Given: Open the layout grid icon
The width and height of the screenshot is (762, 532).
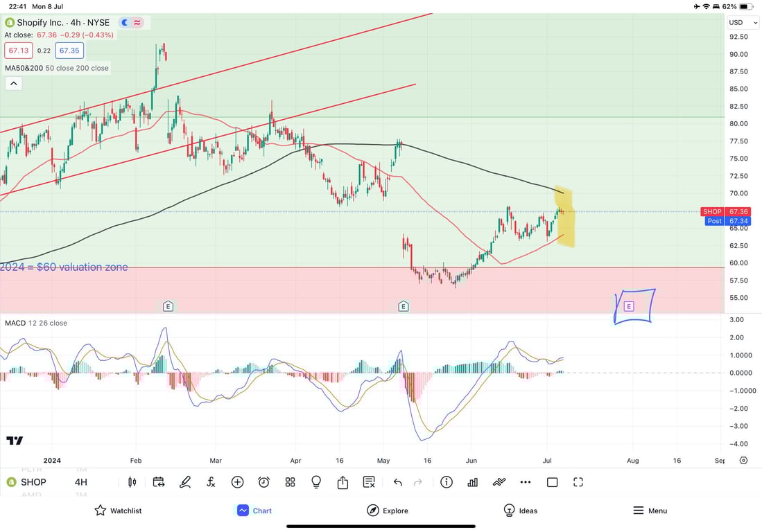Looking at the screenshot, I should pos(290,482).
